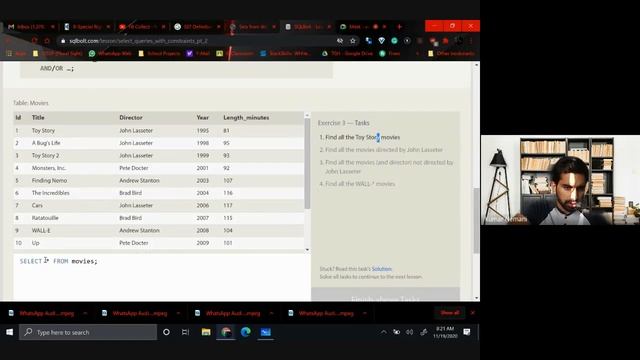Click the Title column header
The image size is (640, 360).
pos(38,118)
